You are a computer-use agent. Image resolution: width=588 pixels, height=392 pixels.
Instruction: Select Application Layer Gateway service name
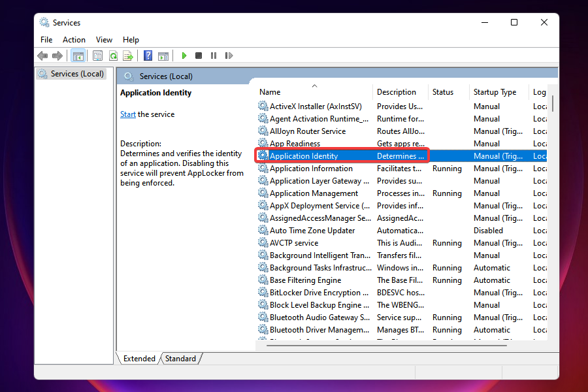(319, 181)
